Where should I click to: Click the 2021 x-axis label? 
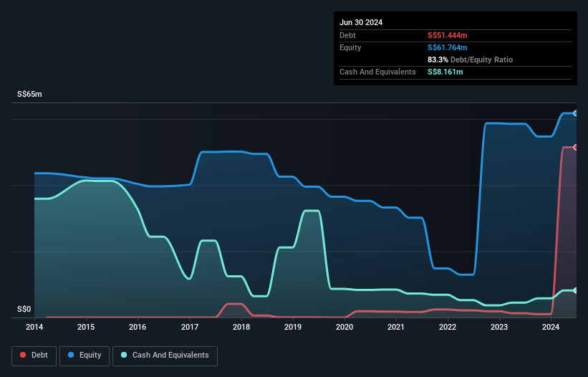point(396,327)
